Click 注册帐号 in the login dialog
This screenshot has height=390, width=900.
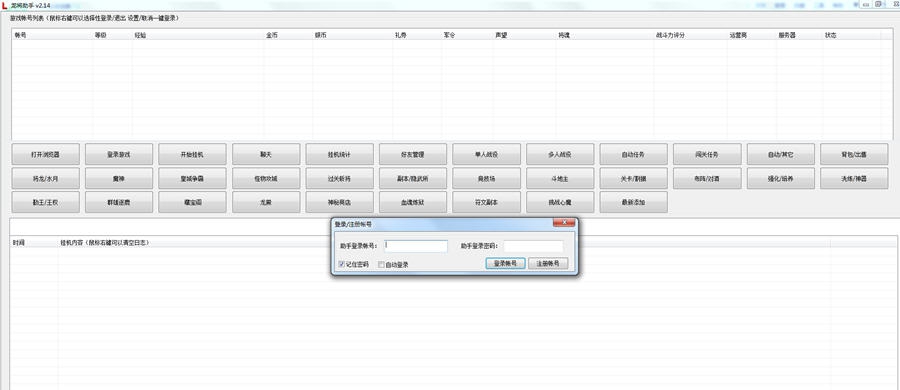pos(548,264)
